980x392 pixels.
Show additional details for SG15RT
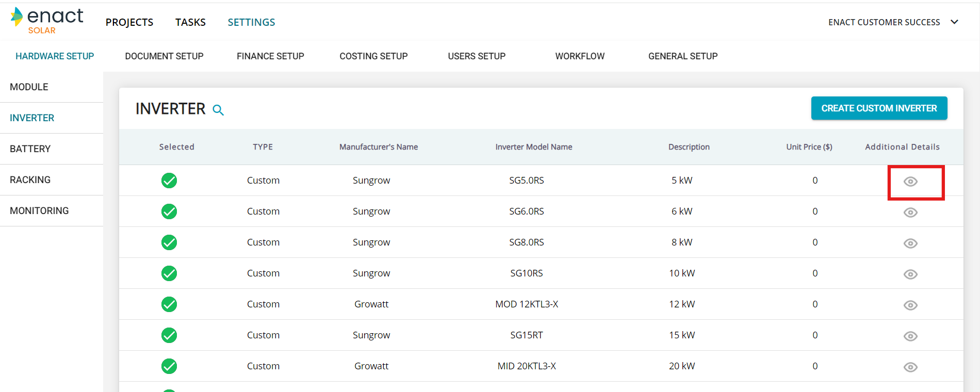tap(910, 336)
